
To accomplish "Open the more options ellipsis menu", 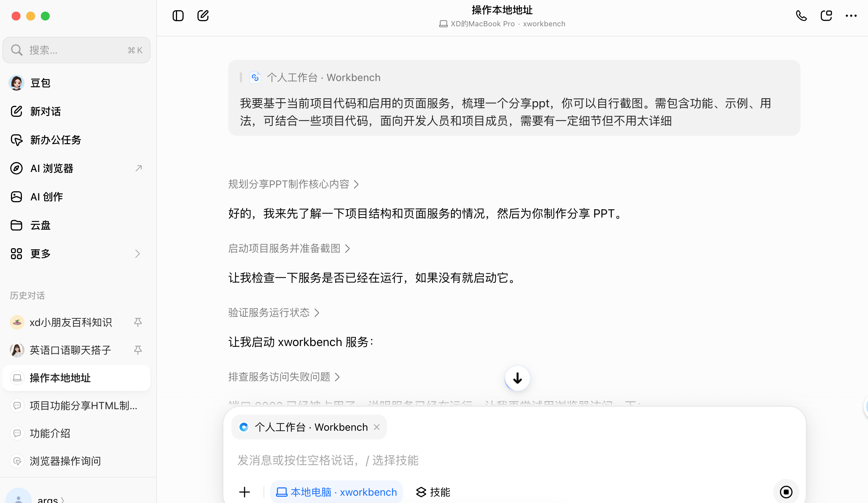I will click(851, 16).
